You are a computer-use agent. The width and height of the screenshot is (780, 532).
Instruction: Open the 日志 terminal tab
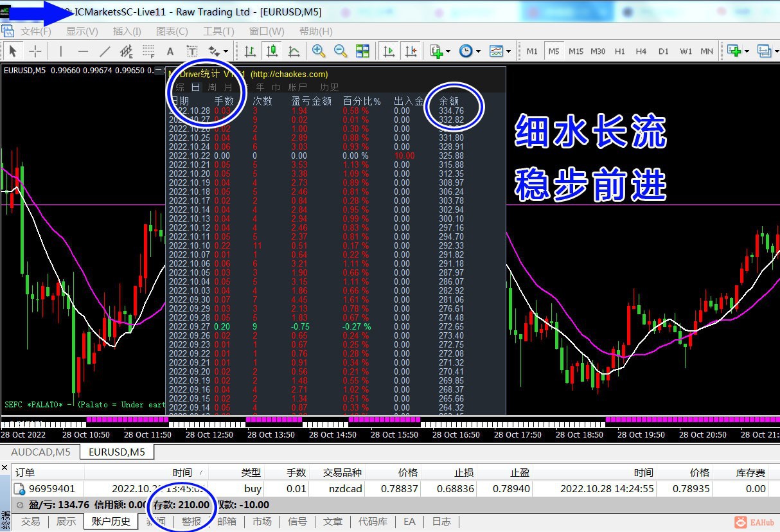441,522
